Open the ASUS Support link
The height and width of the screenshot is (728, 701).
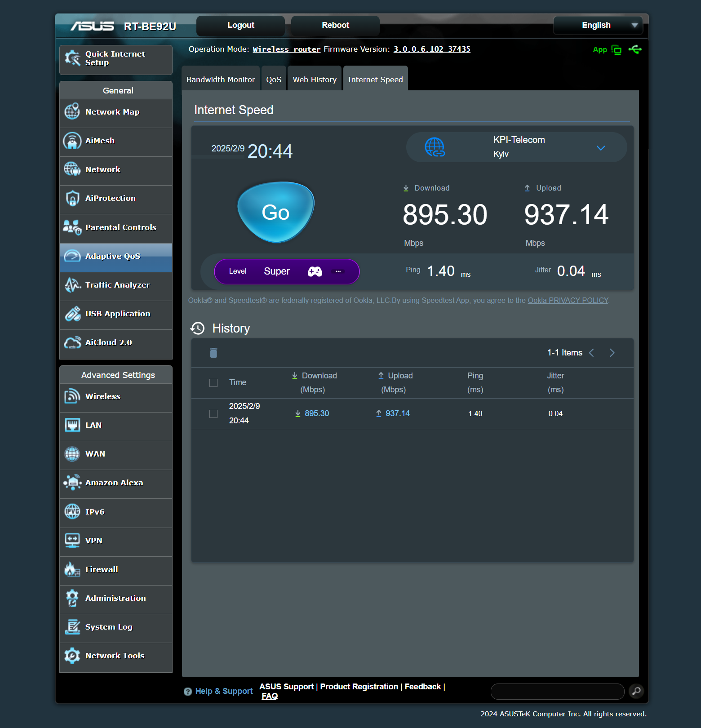pos(287,687)
